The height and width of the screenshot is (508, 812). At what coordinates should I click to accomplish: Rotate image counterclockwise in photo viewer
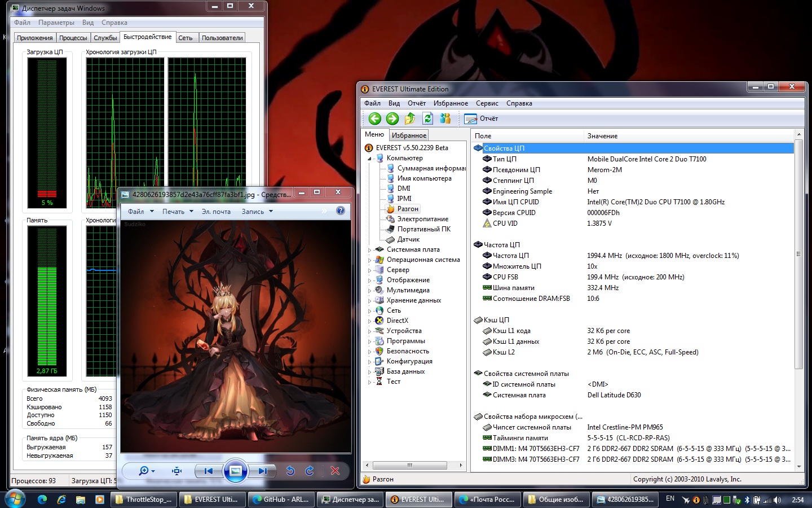[290, 471]
